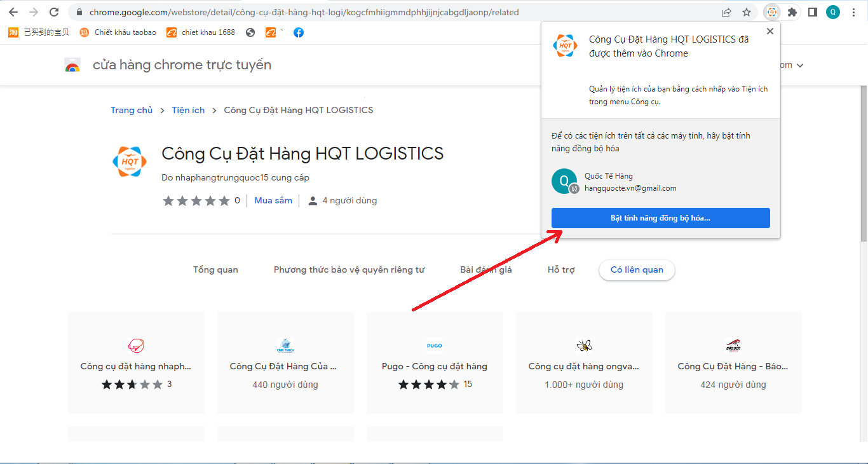This screenshot has height=464, width=868.
Task: Open the Mua sắm category link
Action: [273, 200]
